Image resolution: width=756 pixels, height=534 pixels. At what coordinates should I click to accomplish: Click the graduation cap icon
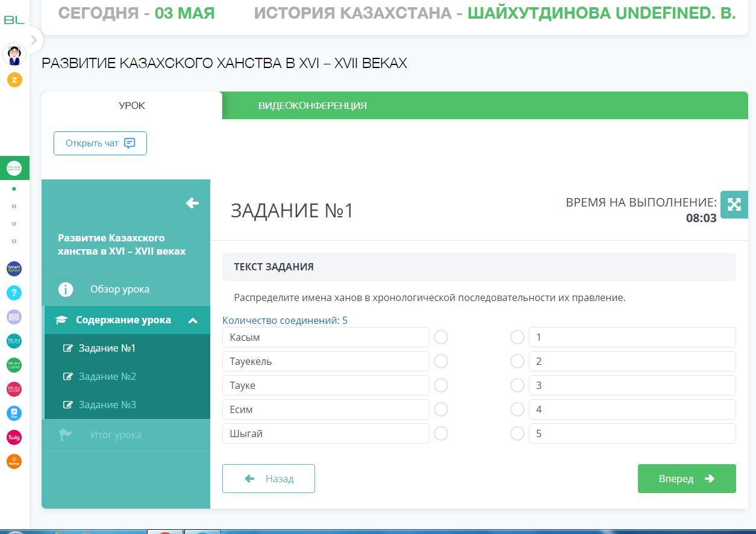(61, 320)
